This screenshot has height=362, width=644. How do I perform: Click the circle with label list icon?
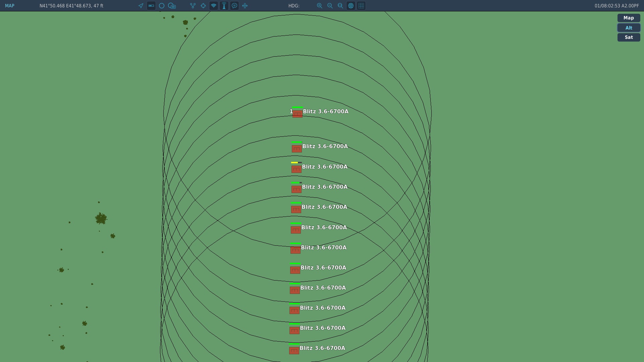(x=172, y=6)
